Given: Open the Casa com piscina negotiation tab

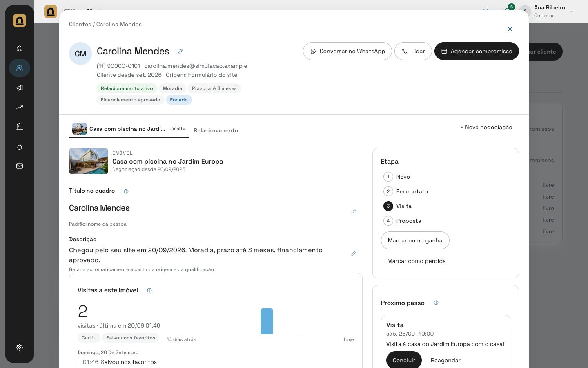Looking at the screenshot, I should coord(129,129).
